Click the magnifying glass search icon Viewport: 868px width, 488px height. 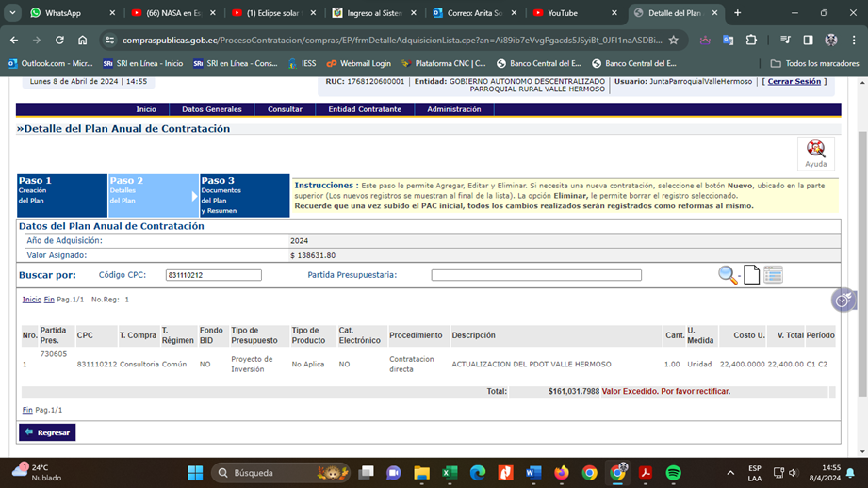(728, 275)
